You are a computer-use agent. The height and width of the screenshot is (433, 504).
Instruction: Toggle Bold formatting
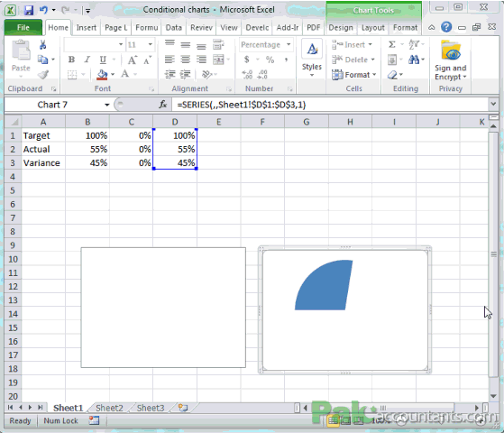[x=71, y=60]
